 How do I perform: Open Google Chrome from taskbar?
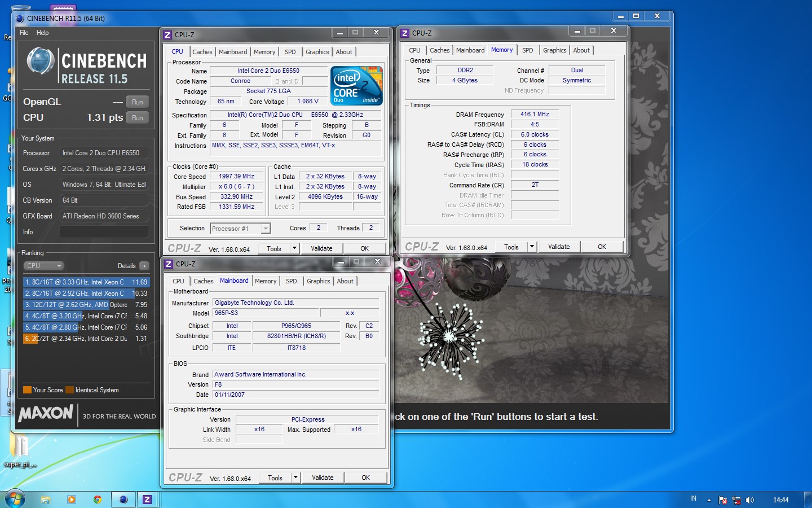[98, 500]
